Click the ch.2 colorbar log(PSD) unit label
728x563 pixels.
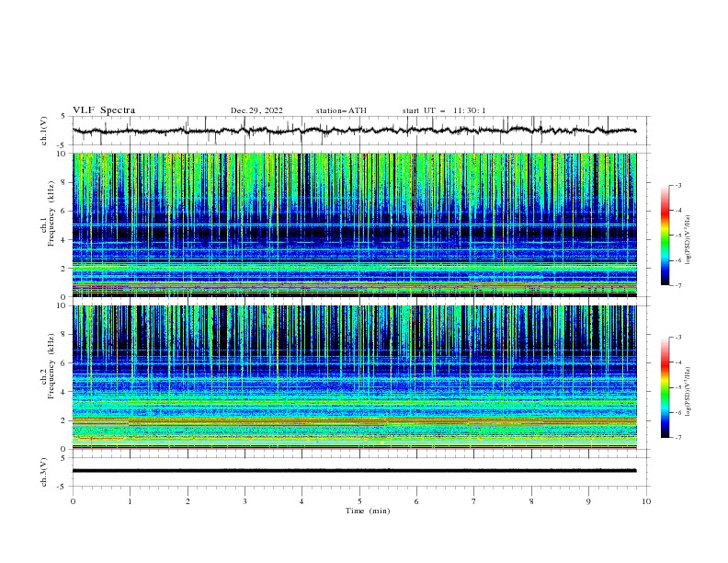click(688, 392)
